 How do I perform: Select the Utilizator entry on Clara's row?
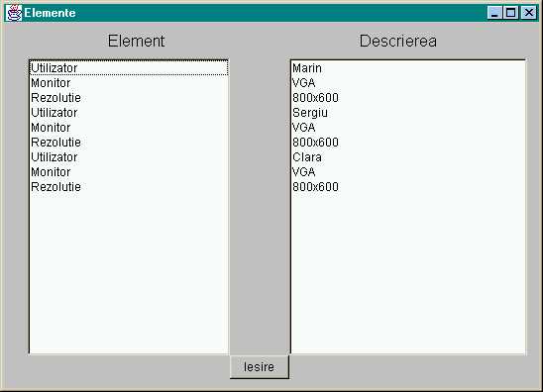[x=129, y=157]
